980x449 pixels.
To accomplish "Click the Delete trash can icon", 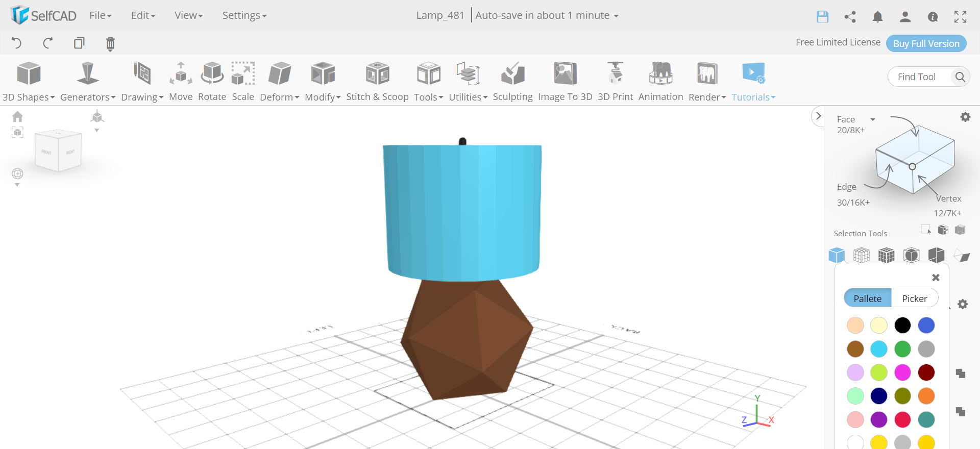I will [110, 44].
